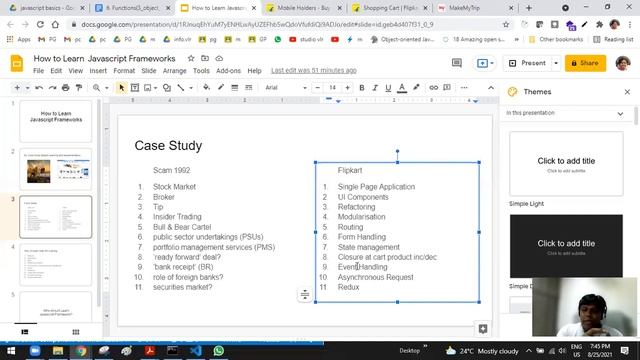Viewport: 640px width, 360px height.
Task: Click the Present button
Action: coord(527,63)
